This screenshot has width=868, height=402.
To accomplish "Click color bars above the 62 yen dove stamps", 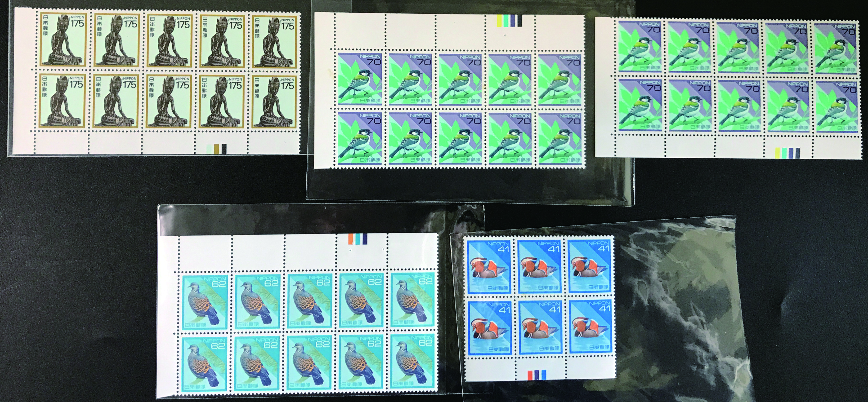I will click(358, 239).
